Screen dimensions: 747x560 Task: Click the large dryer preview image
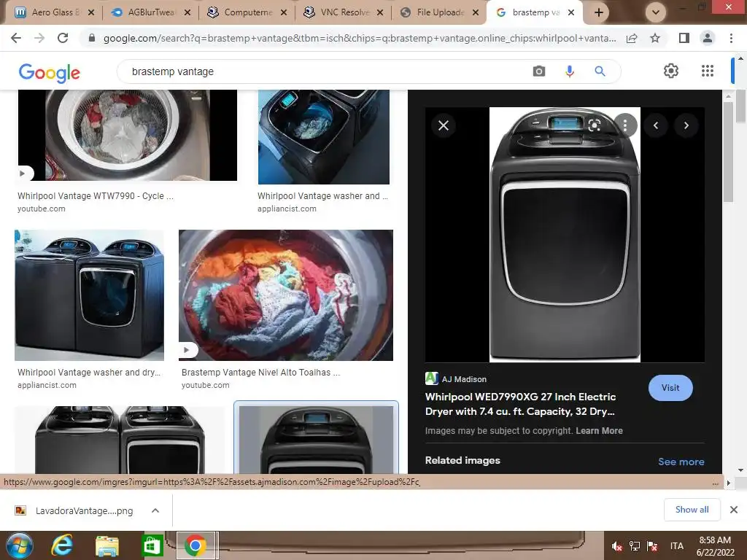pos(565,234)
